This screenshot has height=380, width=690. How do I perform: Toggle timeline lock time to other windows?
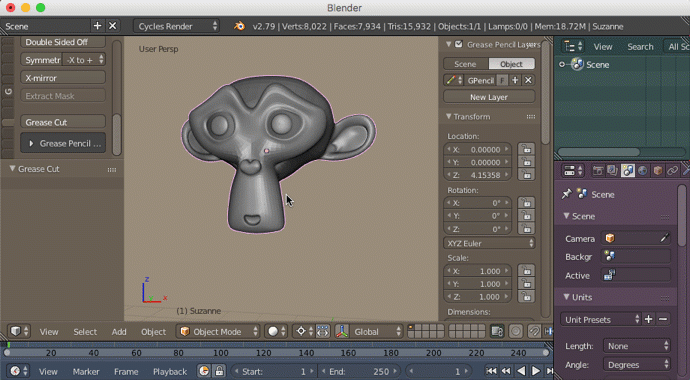(x=219, y=371)
